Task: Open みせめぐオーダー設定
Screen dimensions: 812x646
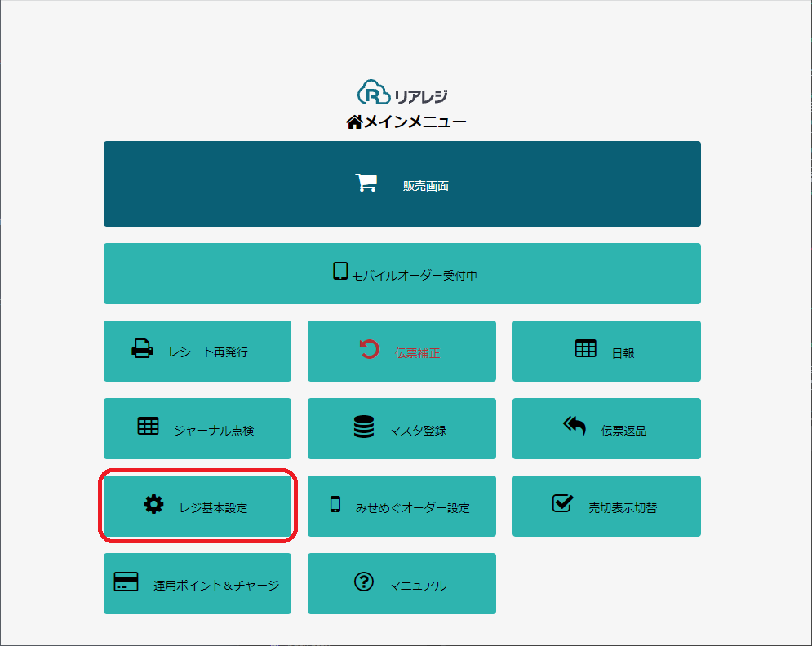Action: tap(402, 507)
